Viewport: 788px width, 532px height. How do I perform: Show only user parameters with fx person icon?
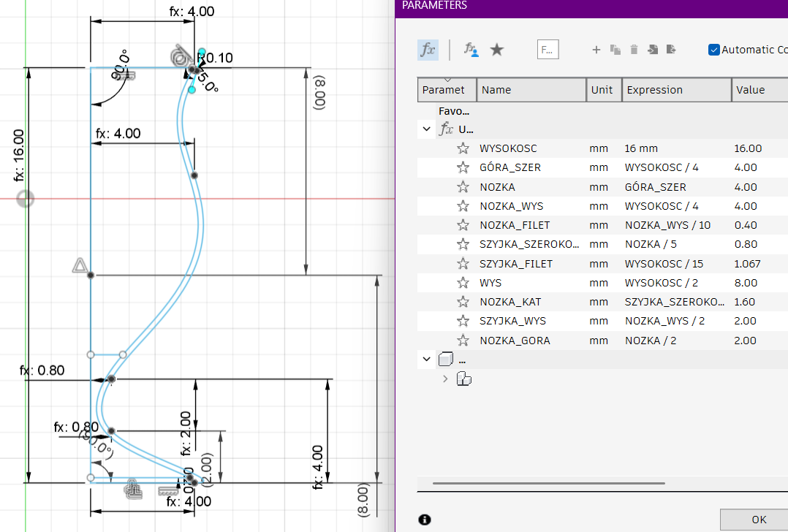[471, 50]
